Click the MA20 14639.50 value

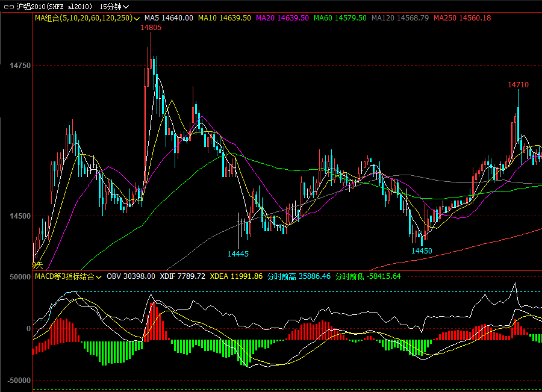[282, 18]
